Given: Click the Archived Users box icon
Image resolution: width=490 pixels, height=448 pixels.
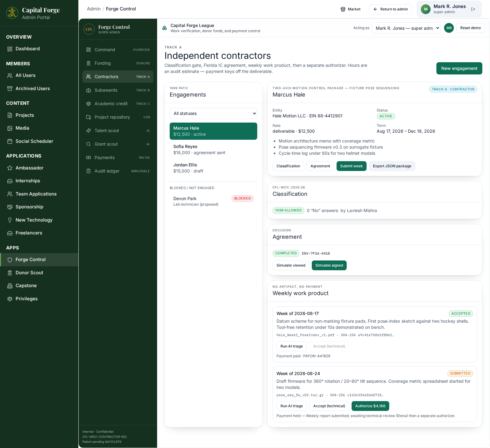Looking at the screenshot, I should point(10,89).
